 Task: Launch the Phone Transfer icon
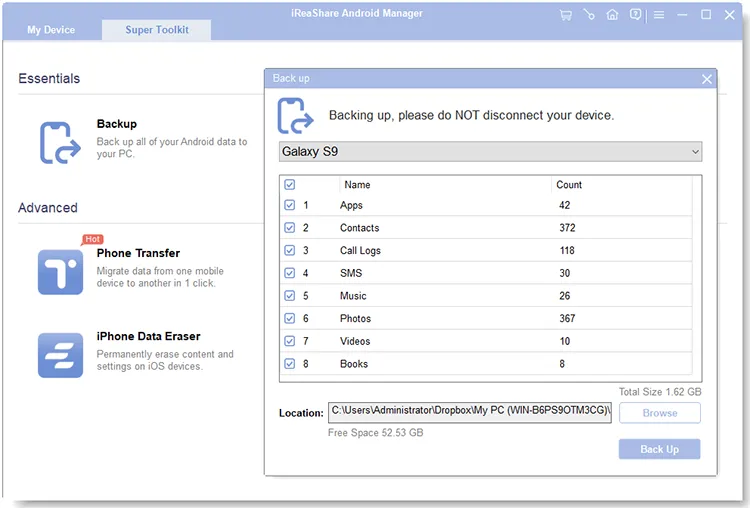[60, 272]
